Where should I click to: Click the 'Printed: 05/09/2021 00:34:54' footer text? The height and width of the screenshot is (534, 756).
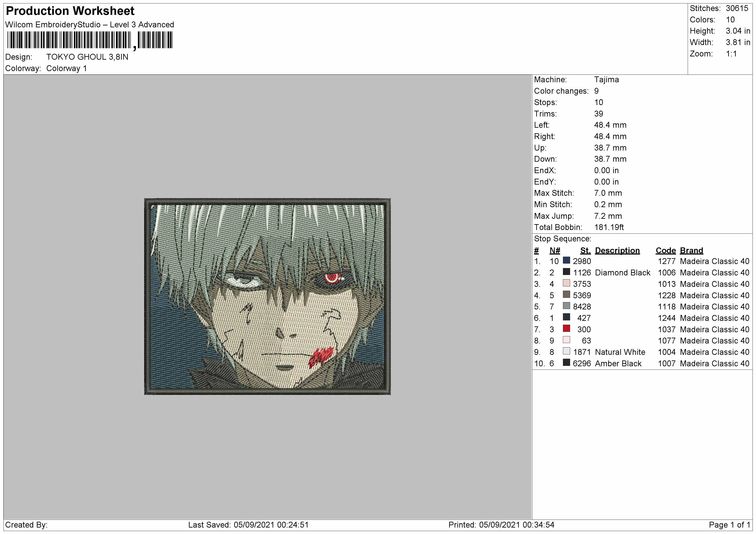click(501, 525)
